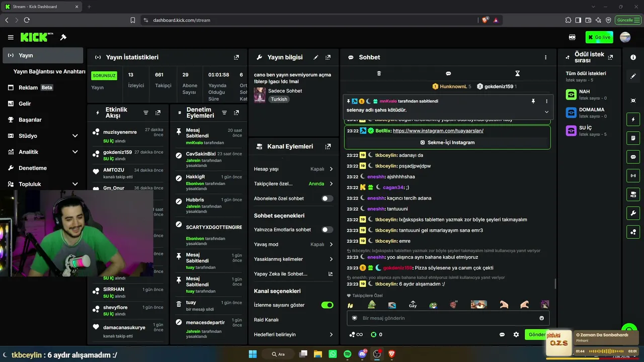Open Başarılar in the sidebar
This screenshot has width=644, height=362.
click(x=43, y=120)
